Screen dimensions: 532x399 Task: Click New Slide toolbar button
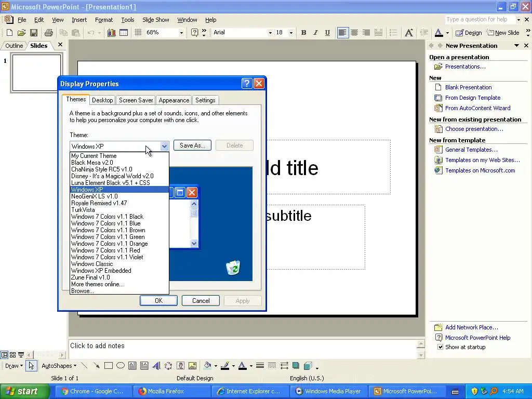click(x=504, y=33)
